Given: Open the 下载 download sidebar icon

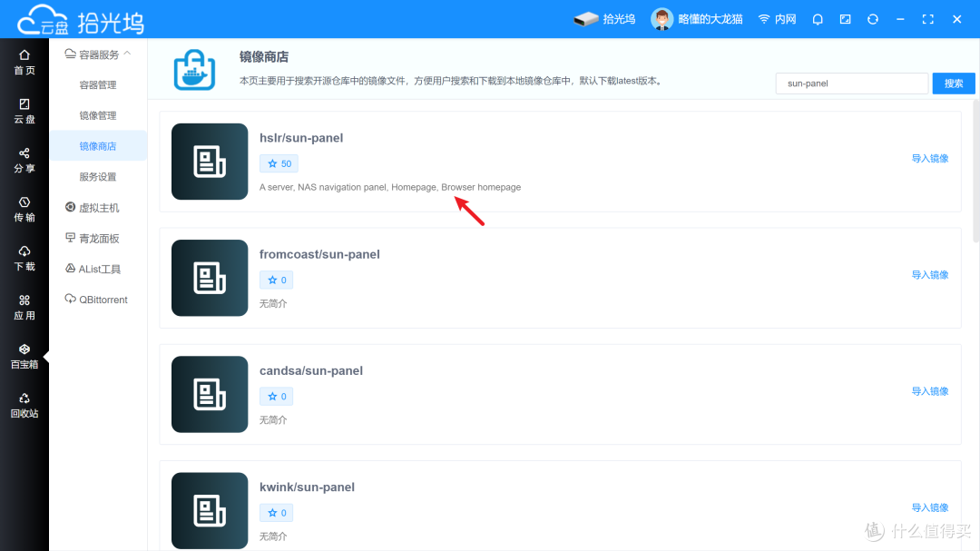Looking at the screenshot, I should (x=24, y=259).
